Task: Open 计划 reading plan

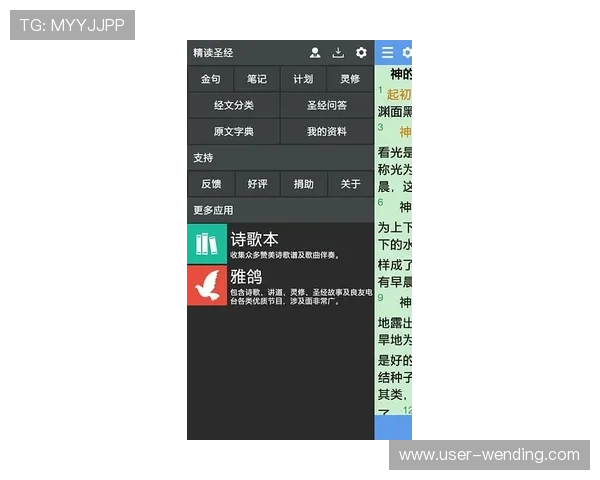Action: point(303,79)
